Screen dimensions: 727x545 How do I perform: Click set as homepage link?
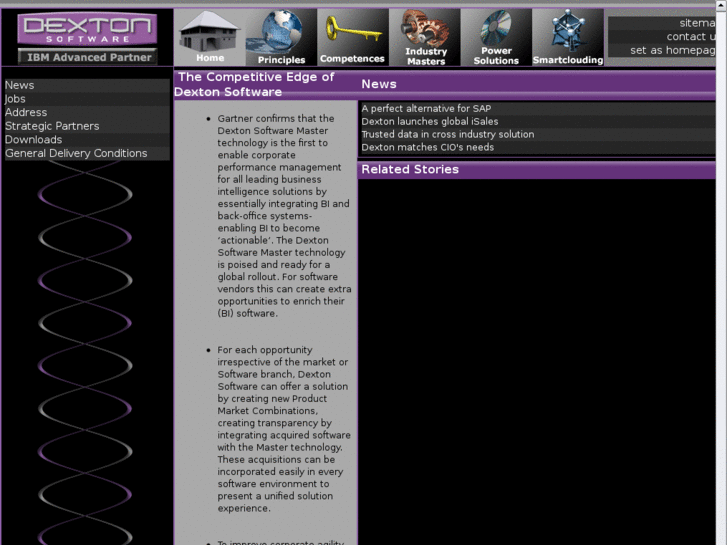point(672,50)
